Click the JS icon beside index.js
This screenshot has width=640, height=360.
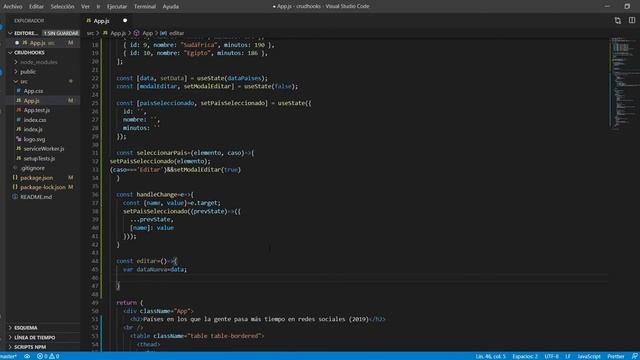coord(18,129)
